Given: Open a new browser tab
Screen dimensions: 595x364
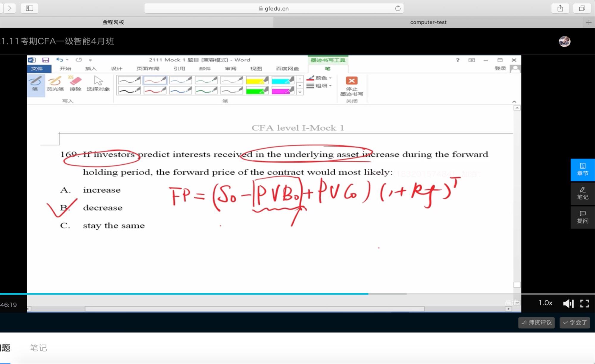Looking at the screenshot, I should click(588, 22).
